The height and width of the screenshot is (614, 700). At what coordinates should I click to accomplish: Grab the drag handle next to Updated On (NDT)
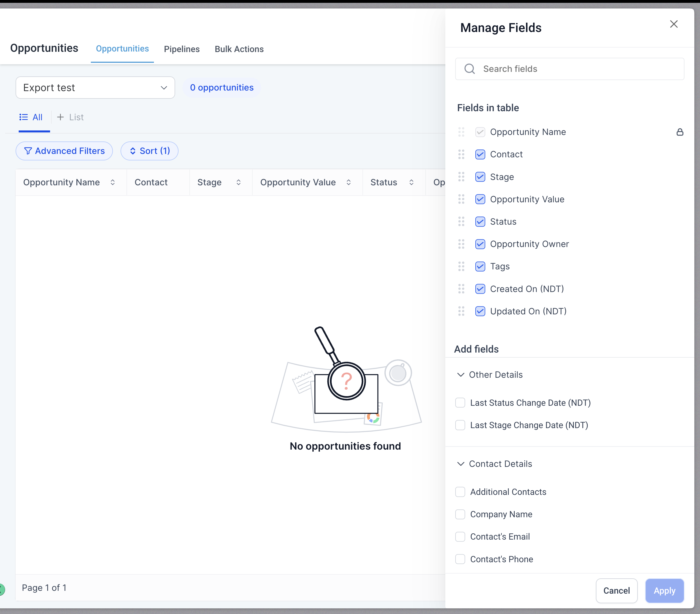coord(461,311)
